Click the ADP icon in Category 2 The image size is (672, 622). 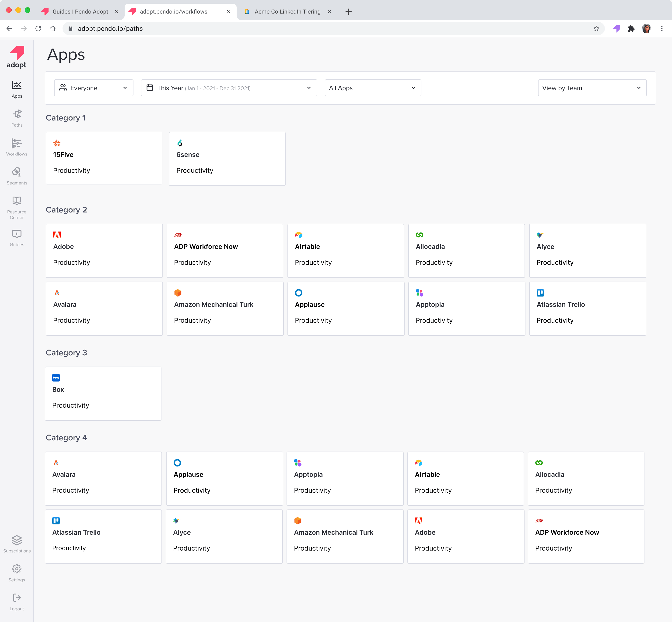(x=178, y=235)
